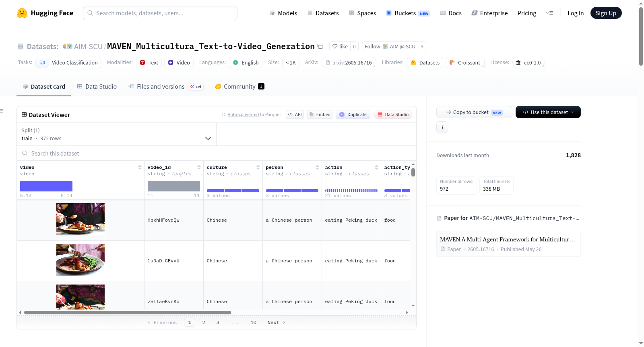Sort by the person column
Viewport: 644px width, 347px height.
pos(317,167)
